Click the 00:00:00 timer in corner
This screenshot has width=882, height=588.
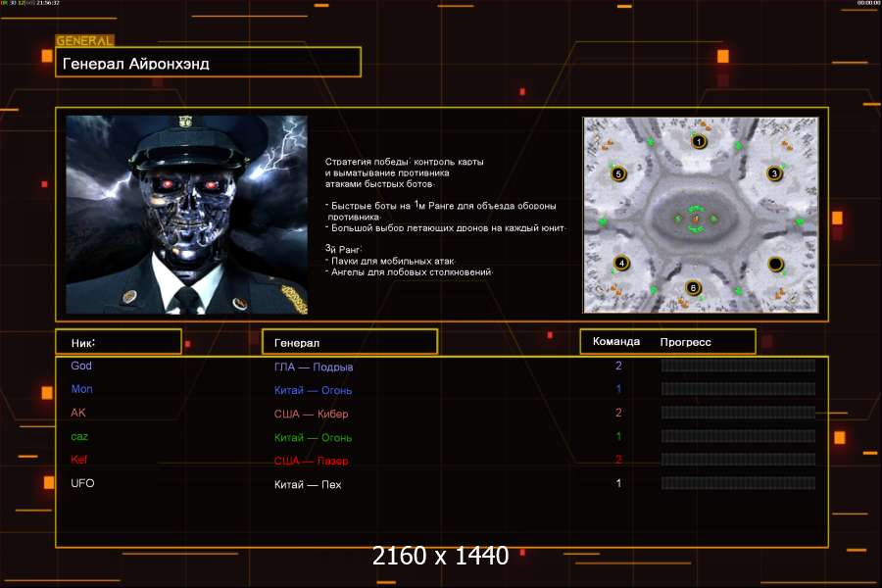tap(868, 3)
